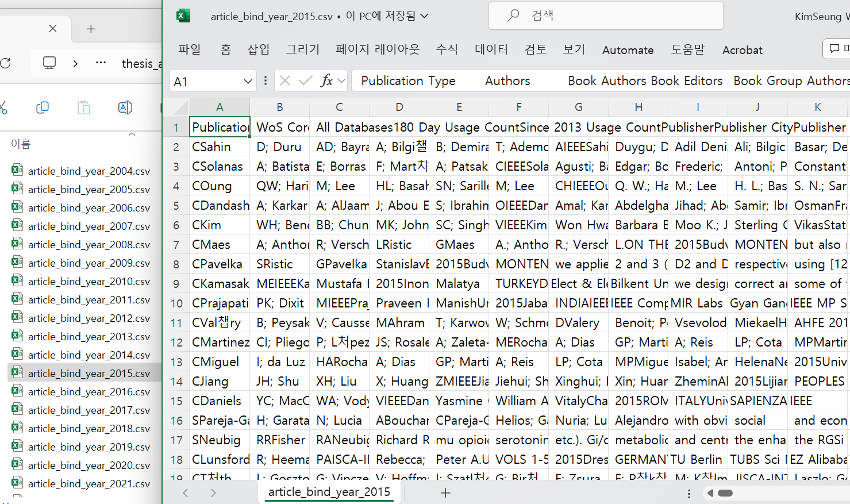The width and height of the screenshot is (850, 504).
Task: Open the '이 PC에 저장됨' save status dropdown
Action: (x=424, y=16)
